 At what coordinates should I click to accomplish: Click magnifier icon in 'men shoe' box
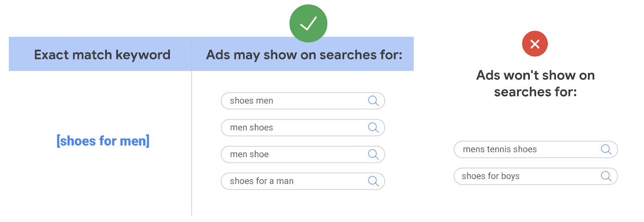coord(374,154)
